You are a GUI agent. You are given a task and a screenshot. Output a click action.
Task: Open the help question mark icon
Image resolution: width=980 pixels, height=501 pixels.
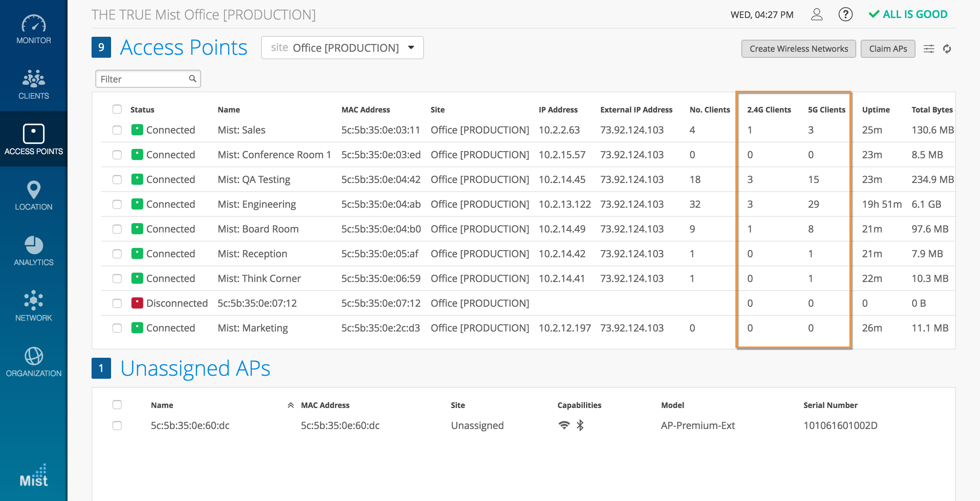click(845, 15)
